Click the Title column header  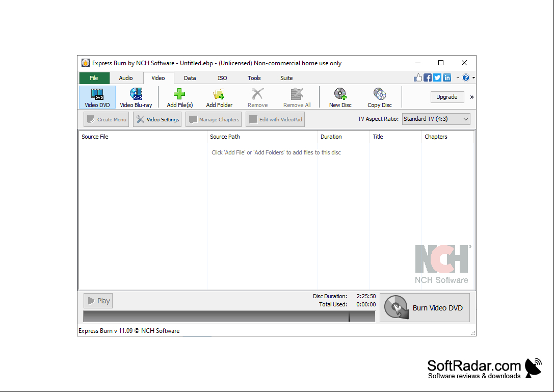click(x=395, y=137)
